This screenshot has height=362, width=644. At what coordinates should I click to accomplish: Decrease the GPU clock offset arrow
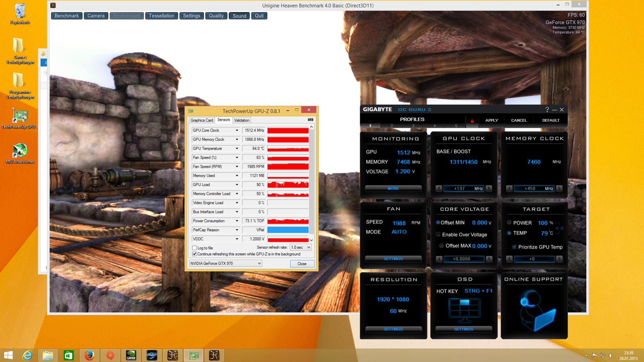pos(439,189)
